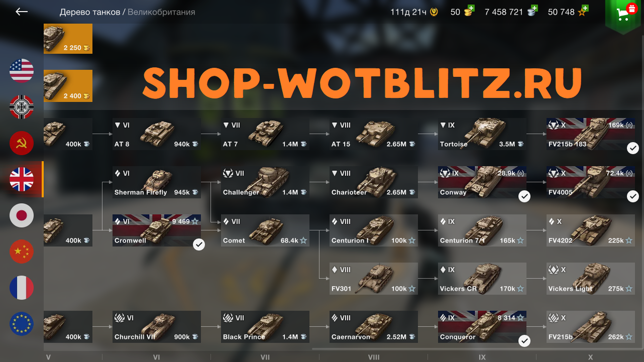Viewport: 644px width, 362px height.
Task: Add gold with green plus icon
Action: (x=470, y=9)
